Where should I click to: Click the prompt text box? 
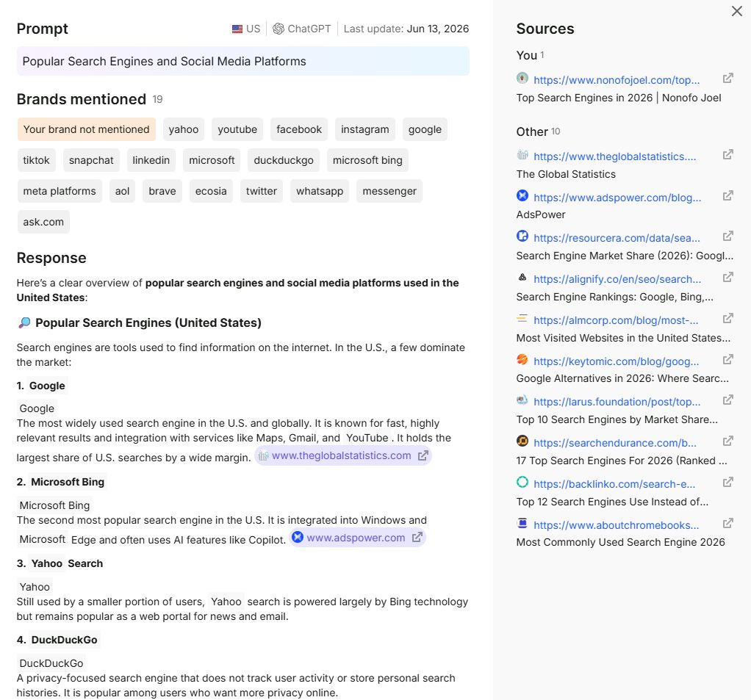242,61
